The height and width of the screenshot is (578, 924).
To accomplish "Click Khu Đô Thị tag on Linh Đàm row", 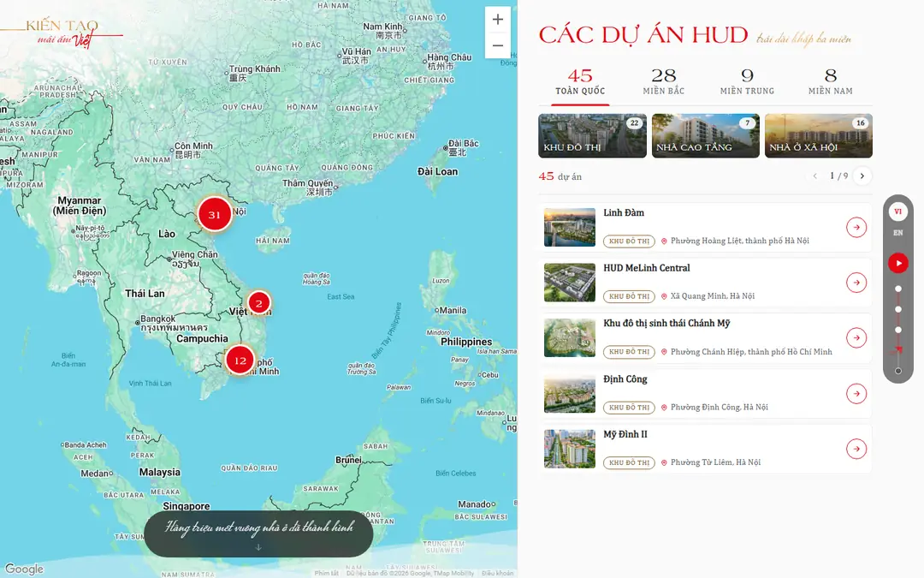I will pos(629,241).
